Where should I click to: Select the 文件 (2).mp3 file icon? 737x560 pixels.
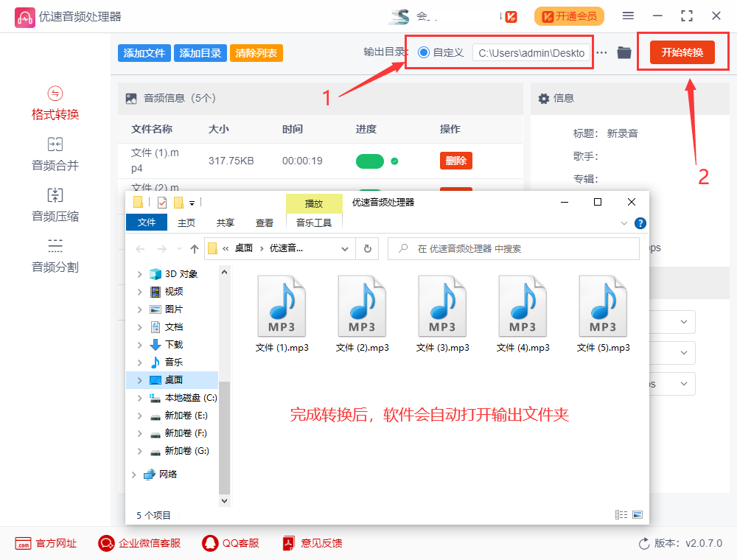[363, 306]
